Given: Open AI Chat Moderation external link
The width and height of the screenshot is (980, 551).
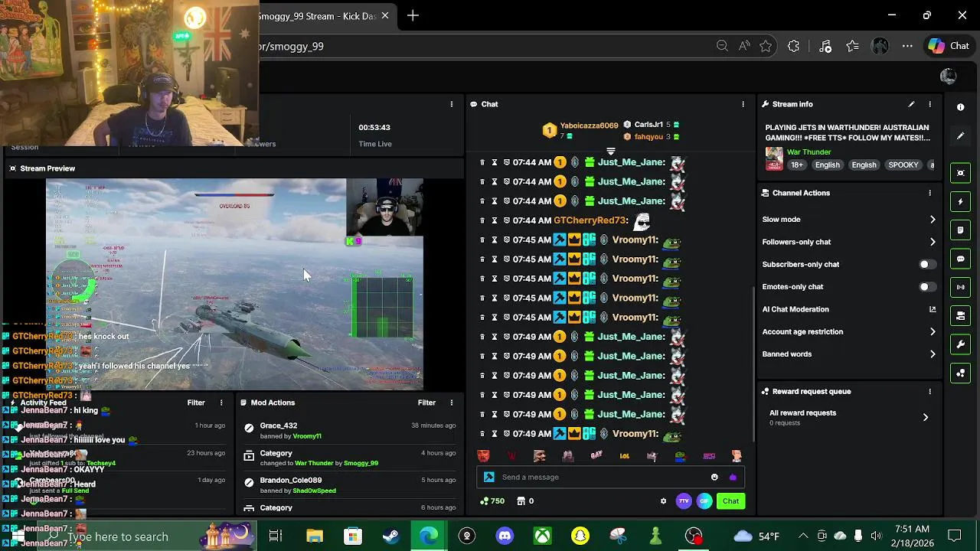Looking at the screenshot, I should tap(933, 309).
